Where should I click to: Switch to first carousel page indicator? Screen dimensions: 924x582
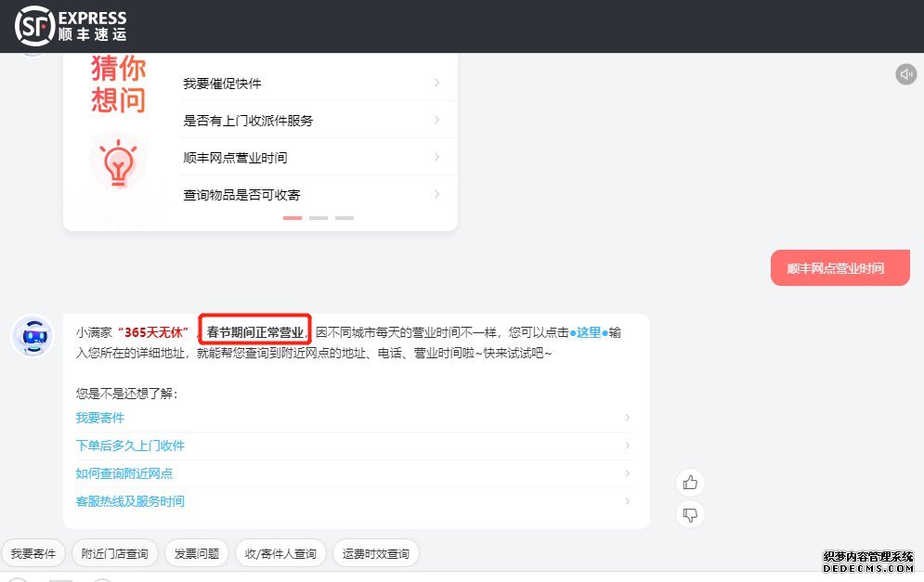click(x=293, y=218)
